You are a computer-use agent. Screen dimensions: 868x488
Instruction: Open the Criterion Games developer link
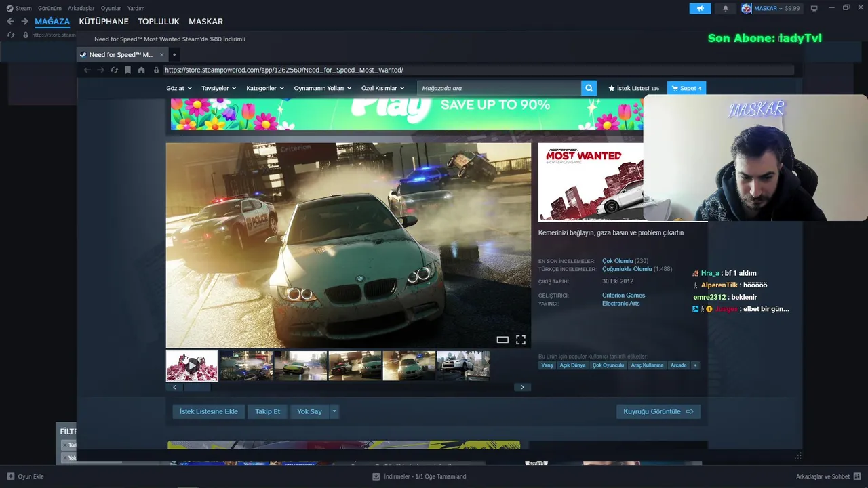tap(623, 296)
